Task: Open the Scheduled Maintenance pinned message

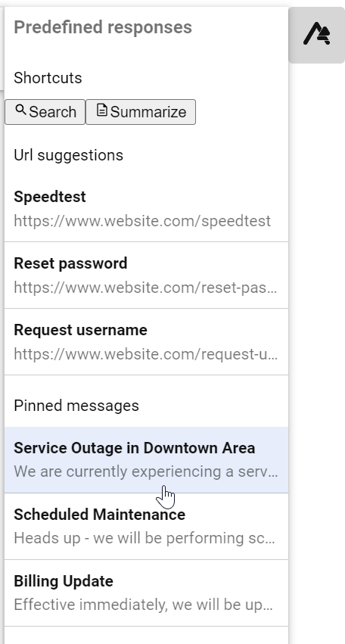Action: click(146, 527)
